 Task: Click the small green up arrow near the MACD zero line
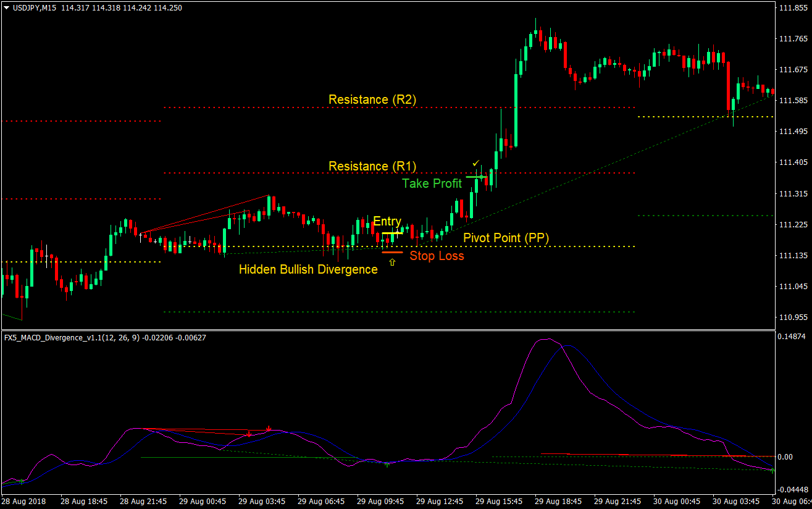pyautogui.click(x=387, y=464)
